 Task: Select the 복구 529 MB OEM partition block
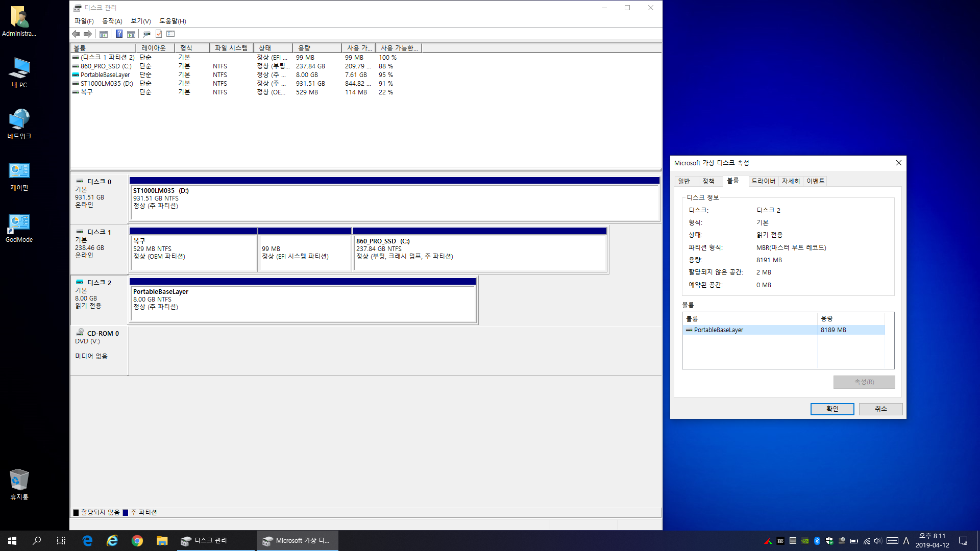193,249
